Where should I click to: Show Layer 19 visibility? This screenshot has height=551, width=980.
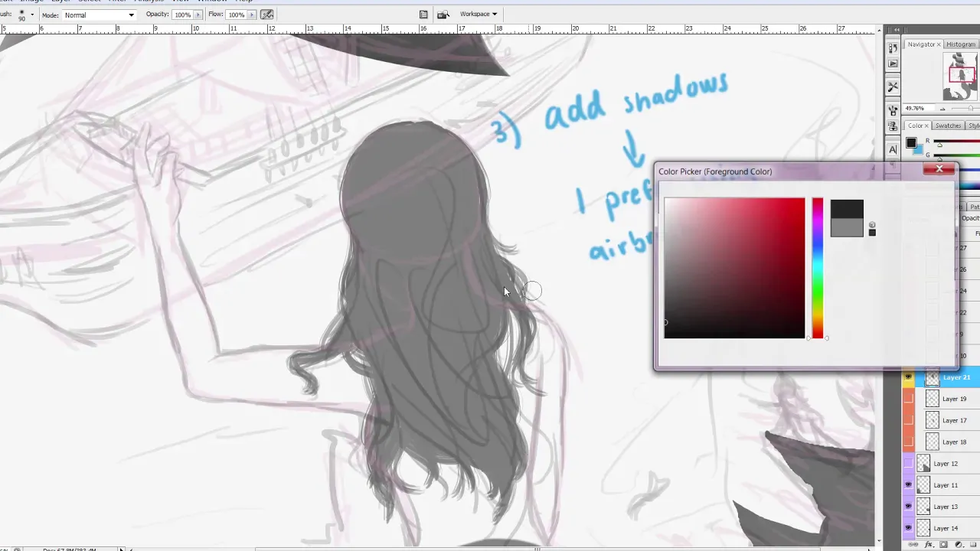click(x=909, y=399)
